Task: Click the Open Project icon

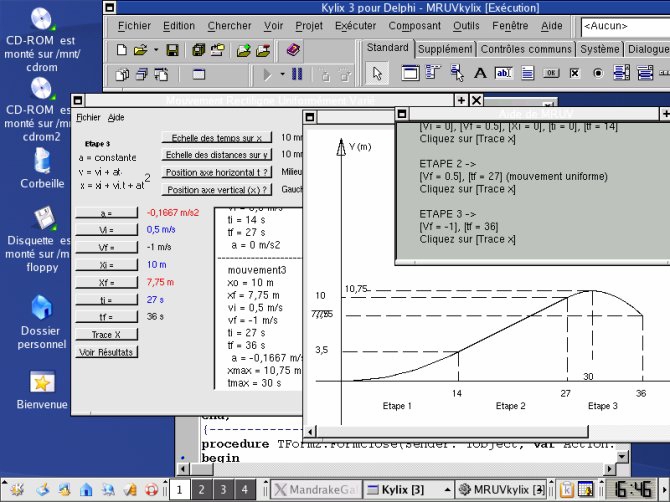Action: click(217, 50)
